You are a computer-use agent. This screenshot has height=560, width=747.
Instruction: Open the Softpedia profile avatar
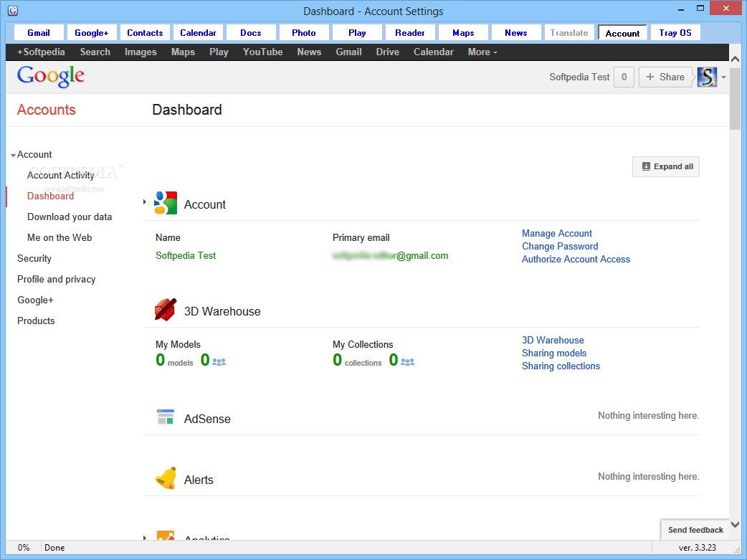click(x=707, y=77)
